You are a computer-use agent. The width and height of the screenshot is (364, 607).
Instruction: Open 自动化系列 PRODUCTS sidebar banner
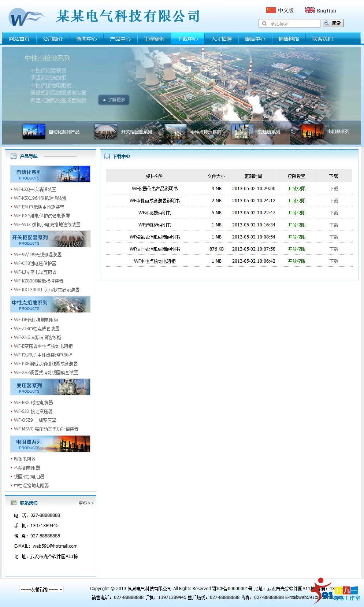[x=51, y=174]
